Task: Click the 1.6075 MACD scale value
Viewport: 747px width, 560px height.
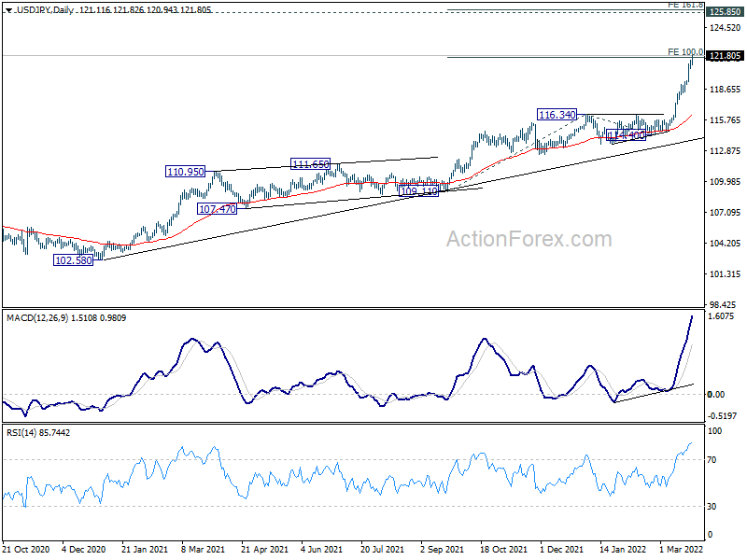Action: coord(721,316)
